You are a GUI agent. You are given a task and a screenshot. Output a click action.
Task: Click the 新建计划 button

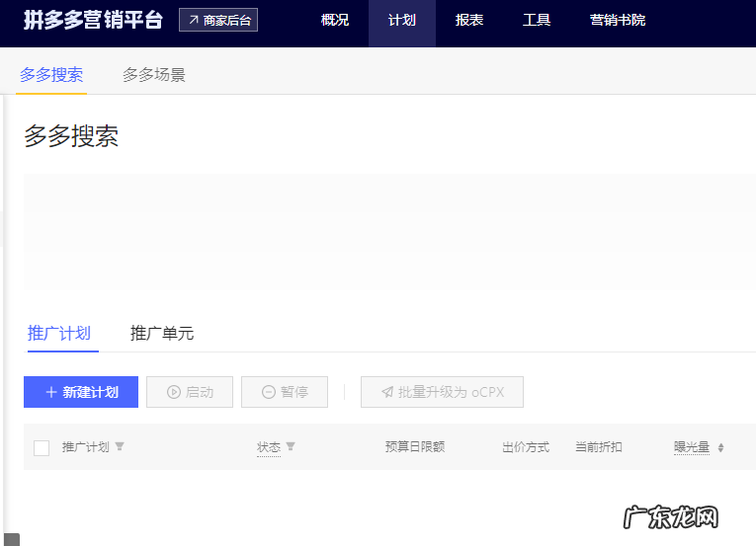click(x=81, y=392)
